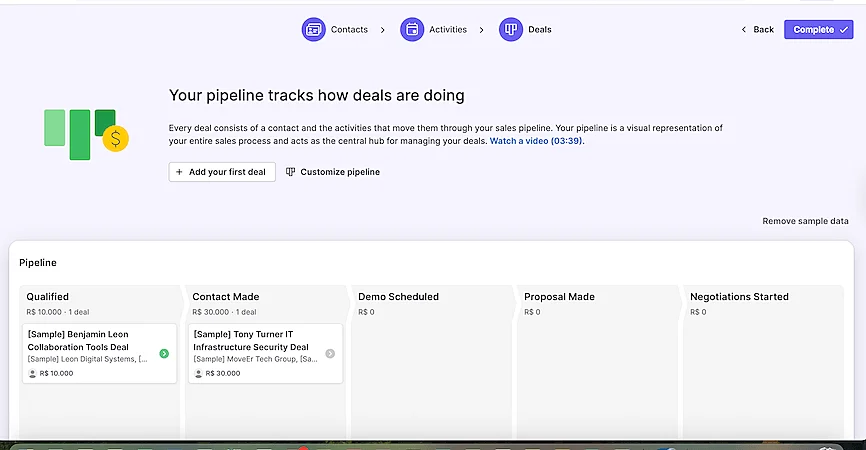The image size is (866, 450).
Task: Select the Demo Scheduled stage header
Action: tap(398, 297)
